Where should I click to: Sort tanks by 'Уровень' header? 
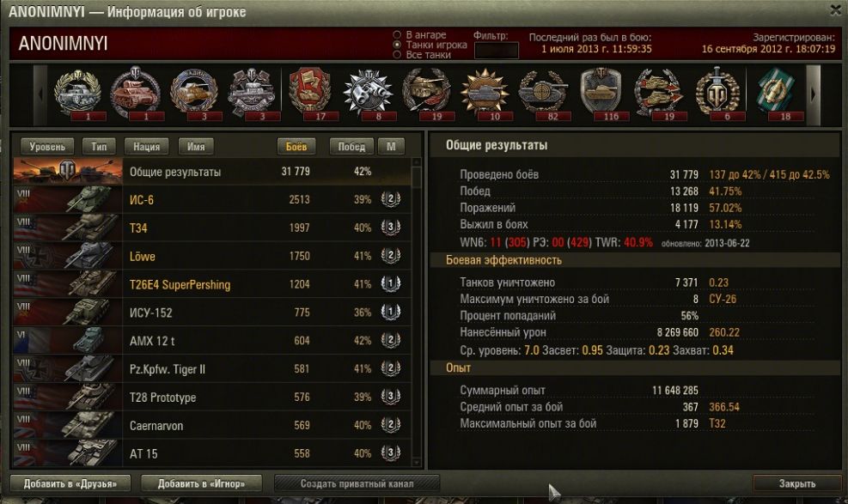coord(47,147)
